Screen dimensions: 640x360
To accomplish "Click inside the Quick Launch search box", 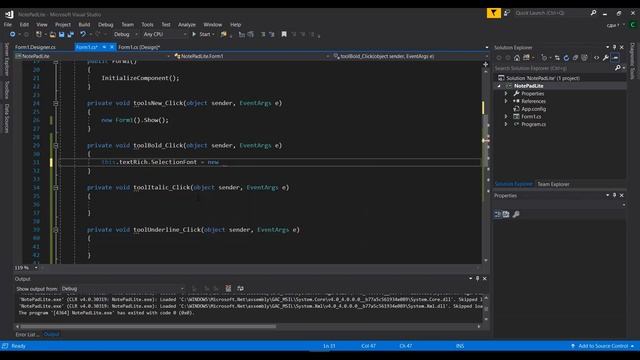I will (551, 13).
